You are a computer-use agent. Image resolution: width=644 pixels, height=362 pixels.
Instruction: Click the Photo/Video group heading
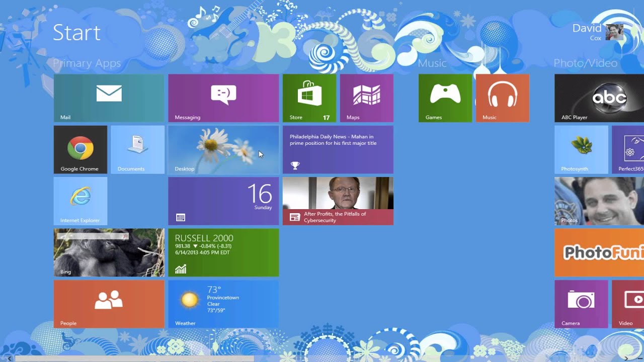[585, 63]
